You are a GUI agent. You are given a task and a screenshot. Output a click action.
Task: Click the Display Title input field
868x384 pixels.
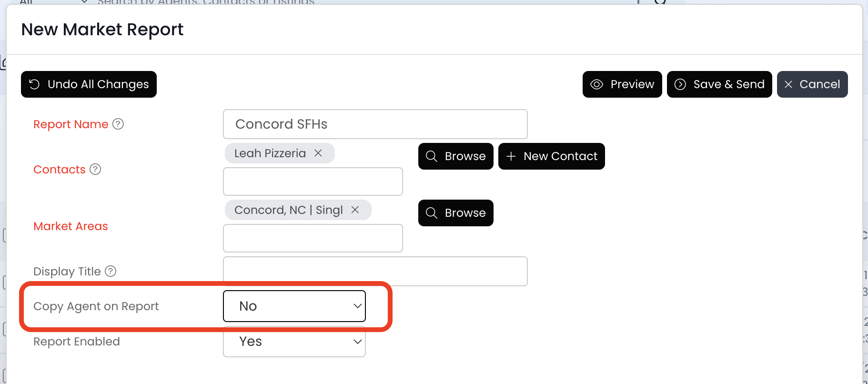coord(375,272)
